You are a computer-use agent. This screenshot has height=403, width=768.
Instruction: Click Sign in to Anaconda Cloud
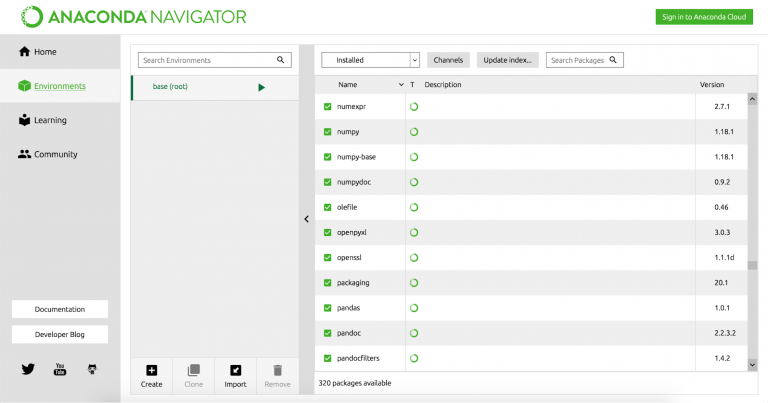pos(704,17)
